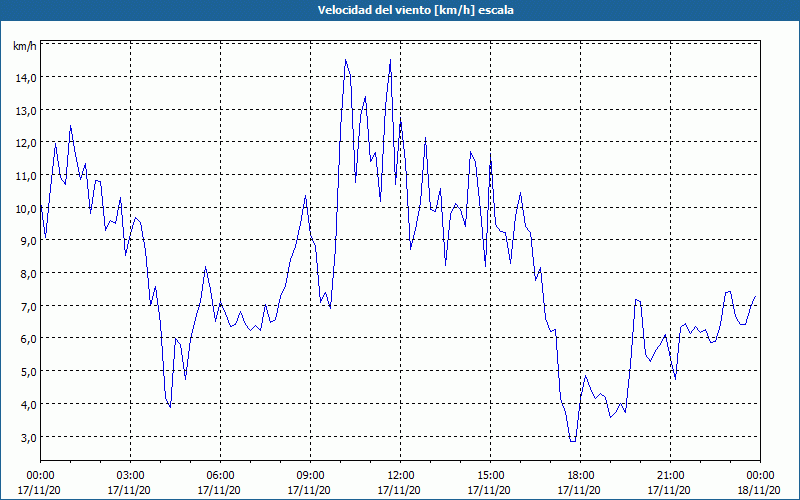Select the '10,0' y-axis value

(x=26, y=208)
